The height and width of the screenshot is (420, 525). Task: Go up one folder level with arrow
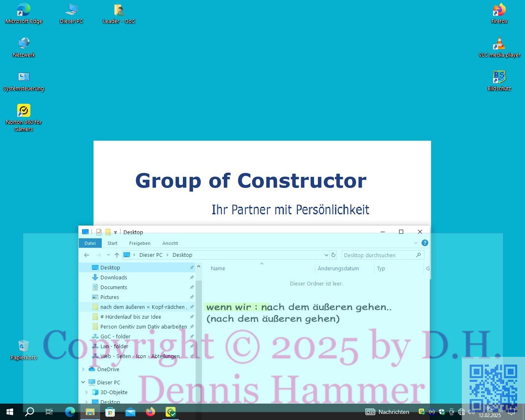tap(117, 255)
